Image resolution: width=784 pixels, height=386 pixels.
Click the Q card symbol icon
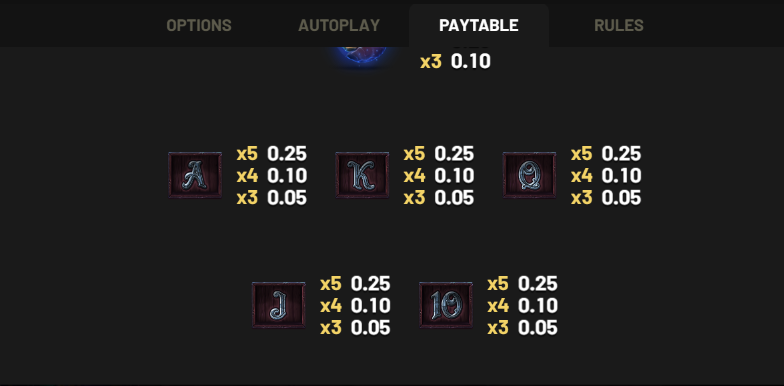tap(529, 175)
